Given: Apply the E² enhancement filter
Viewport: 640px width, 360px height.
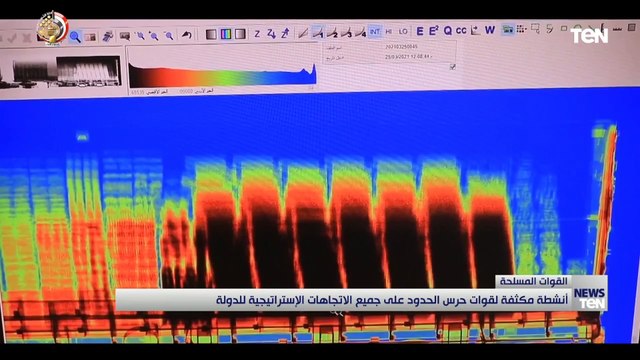Looking at the screenshot, I should (433, 31).
